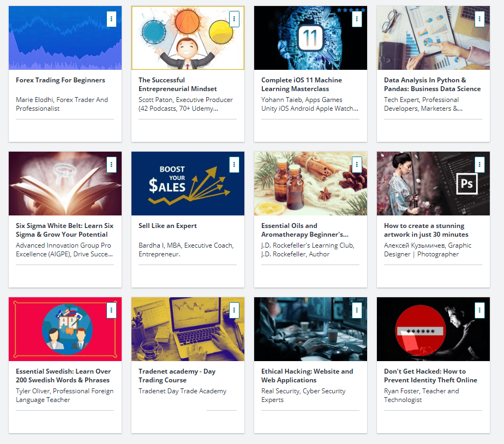This screenshot has height=444, width=504.
Task: Open options menu on Forex Trading For Beginners card
Action: coord(111,19)
